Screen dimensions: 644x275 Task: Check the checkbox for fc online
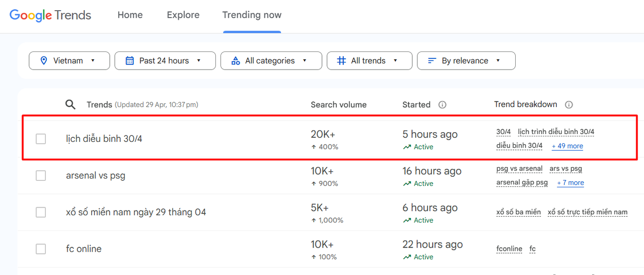point(41,249)
